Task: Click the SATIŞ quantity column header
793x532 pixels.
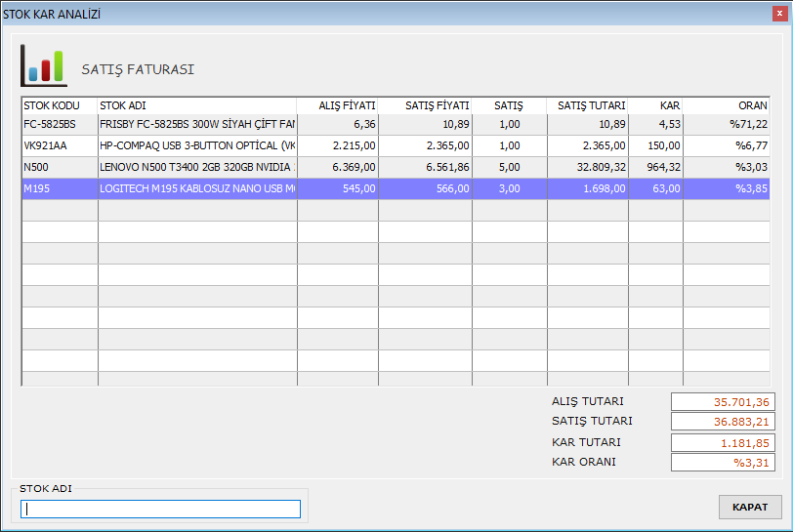Action: [x=509, y=105]
